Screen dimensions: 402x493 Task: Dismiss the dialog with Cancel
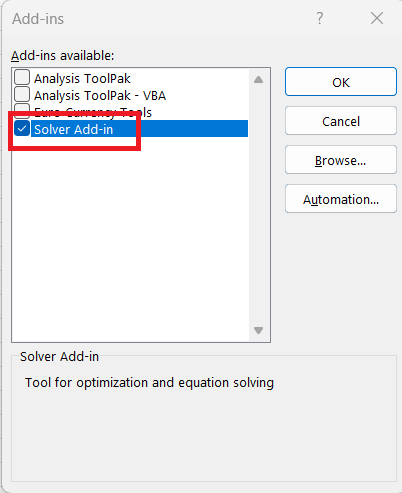coord(341,121)
